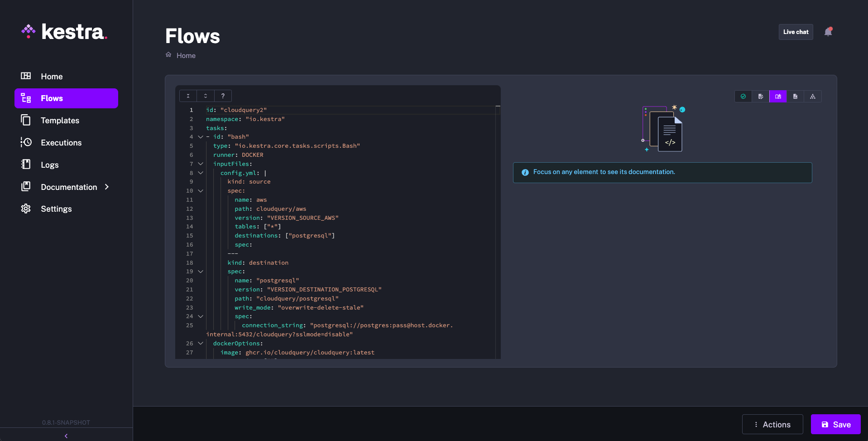Click the Logs notebook icon
868x441 pixels.
26,164
